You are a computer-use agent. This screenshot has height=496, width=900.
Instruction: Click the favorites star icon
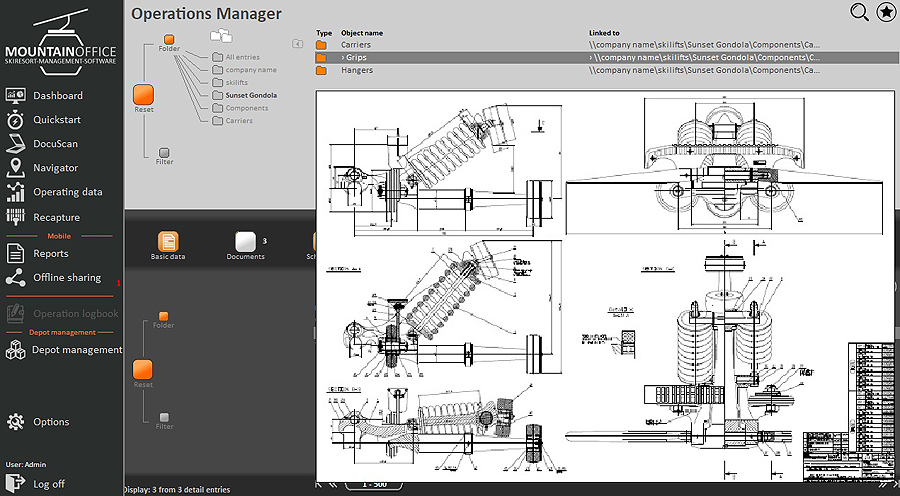click(886, 12)
